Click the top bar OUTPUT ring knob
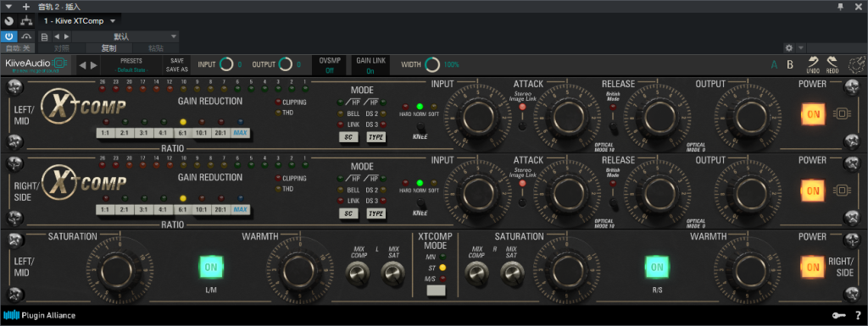Viewport: 868px width, 326px height. (286, 64)
